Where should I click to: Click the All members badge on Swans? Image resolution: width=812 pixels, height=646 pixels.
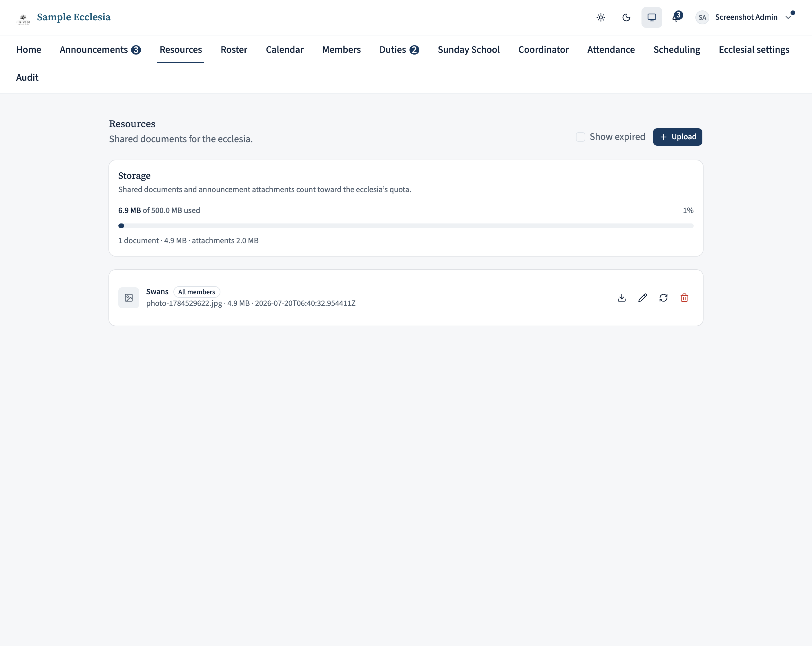(x=197, y=292)
